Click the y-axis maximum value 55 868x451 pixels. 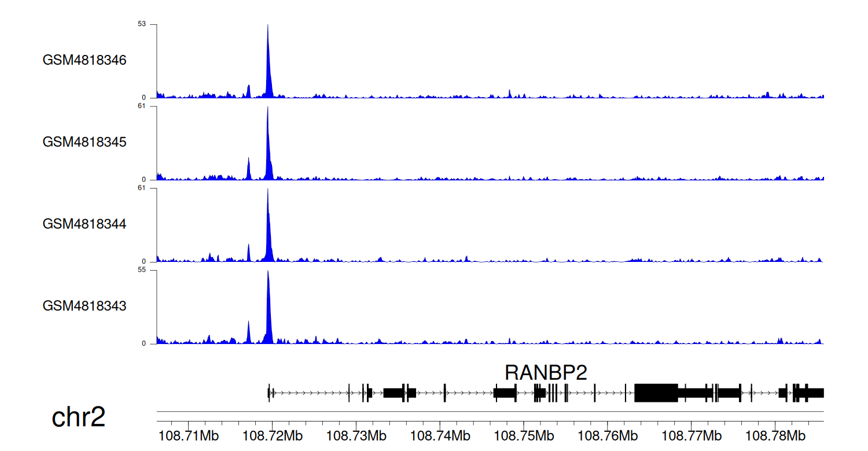[142, 270]
